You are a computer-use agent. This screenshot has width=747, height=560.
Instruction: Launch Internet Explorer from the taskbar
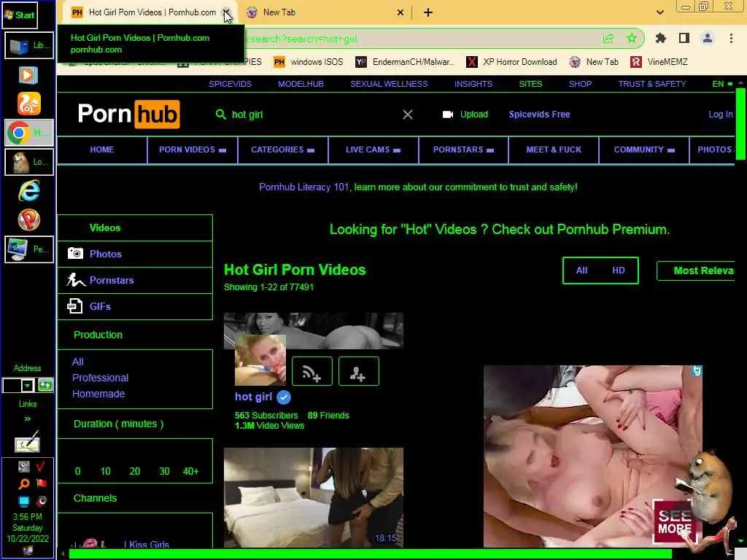(x=29, y=190)
